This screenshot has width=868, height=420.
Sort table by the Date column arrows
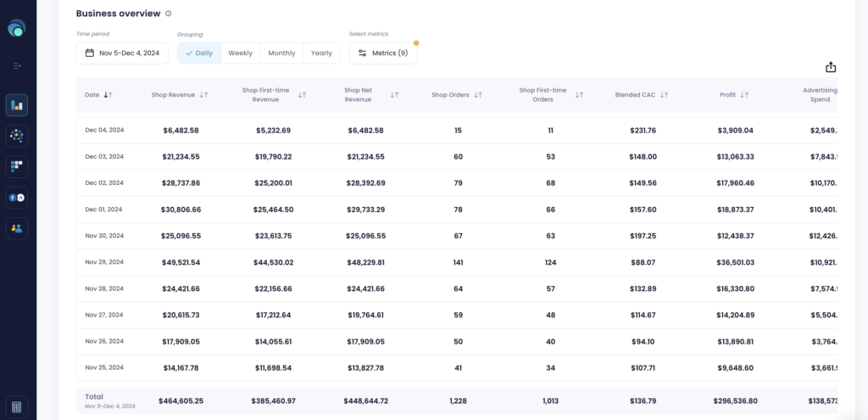click(108, 95)
